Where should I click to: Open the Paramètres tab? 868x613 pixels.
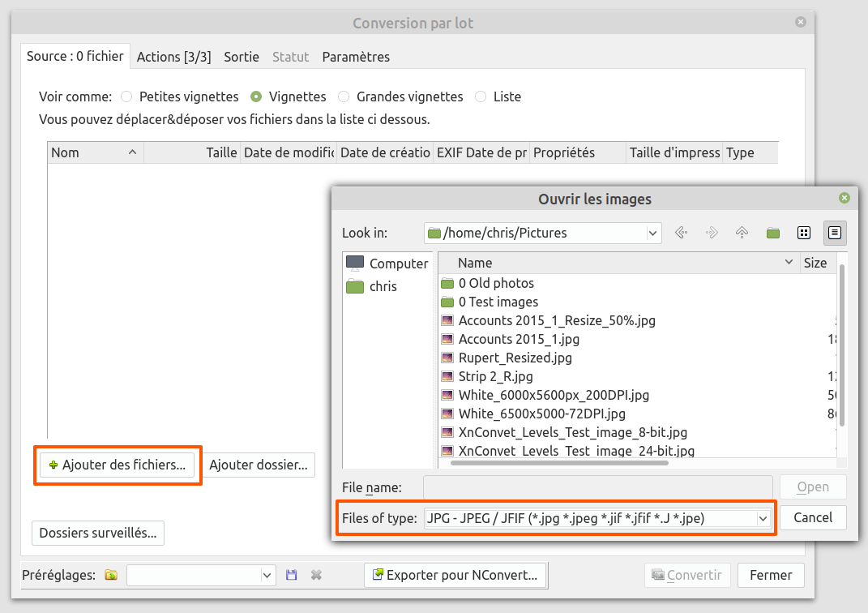pyautogui.click(x=356, y=57)
